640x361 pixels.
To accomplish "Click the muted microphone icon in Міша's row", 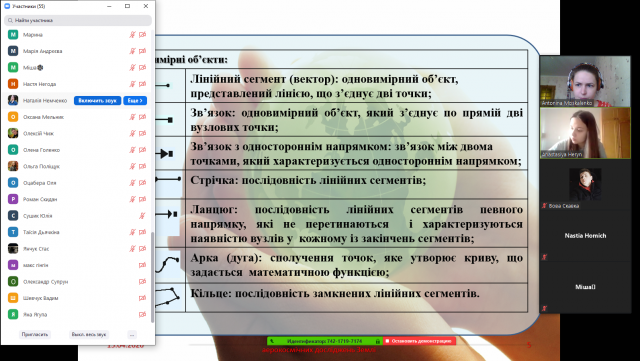I will coord(132,67).
